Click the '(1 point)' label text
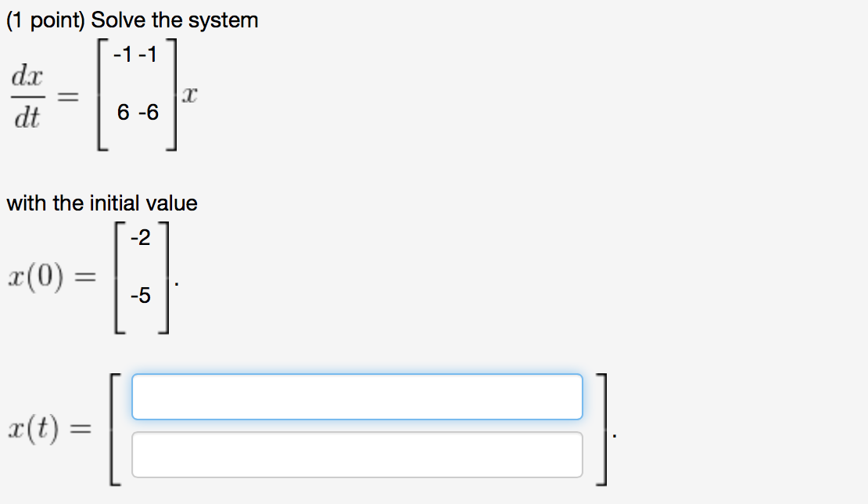The image size is (868, 504). pyautogui.click(x=46, y=20)
